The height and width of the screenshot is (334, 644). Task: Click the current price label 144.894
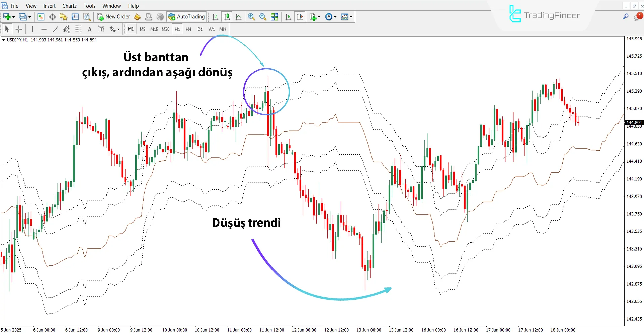[x=634, y=122]
